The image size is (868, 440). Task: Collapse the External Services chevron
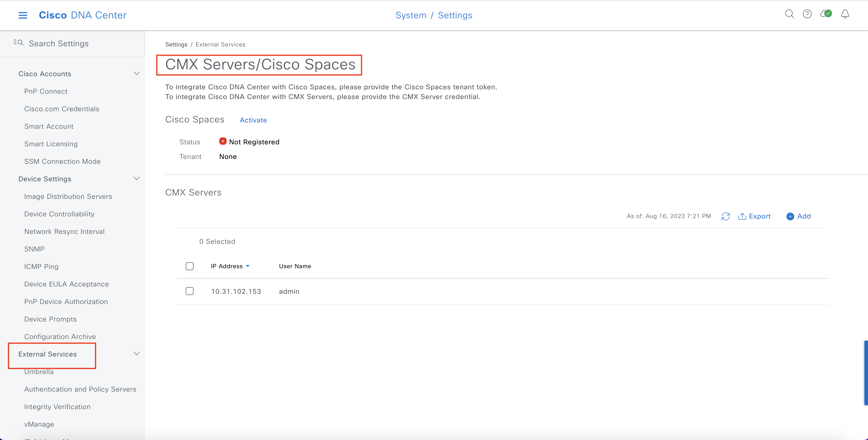136,354
